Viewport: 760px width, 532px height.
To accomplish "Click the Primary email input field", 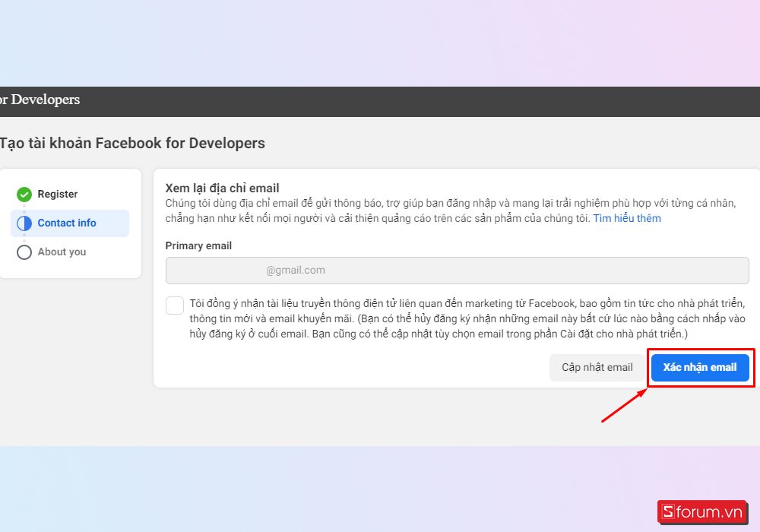I will coord(457,270).
